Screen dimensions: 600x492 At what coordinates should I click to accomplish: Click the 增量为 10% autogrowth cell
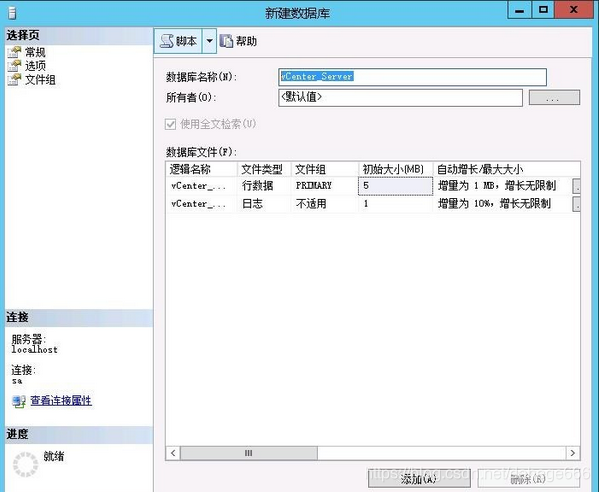point(502,204)
